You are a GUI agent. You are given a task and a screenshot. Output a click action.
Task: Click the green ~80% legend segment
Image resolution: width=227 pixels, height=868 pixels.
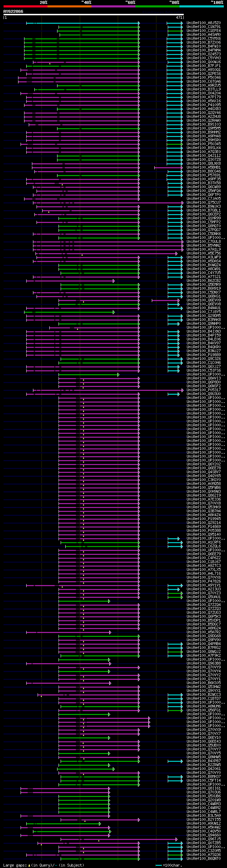click(157, 6)
